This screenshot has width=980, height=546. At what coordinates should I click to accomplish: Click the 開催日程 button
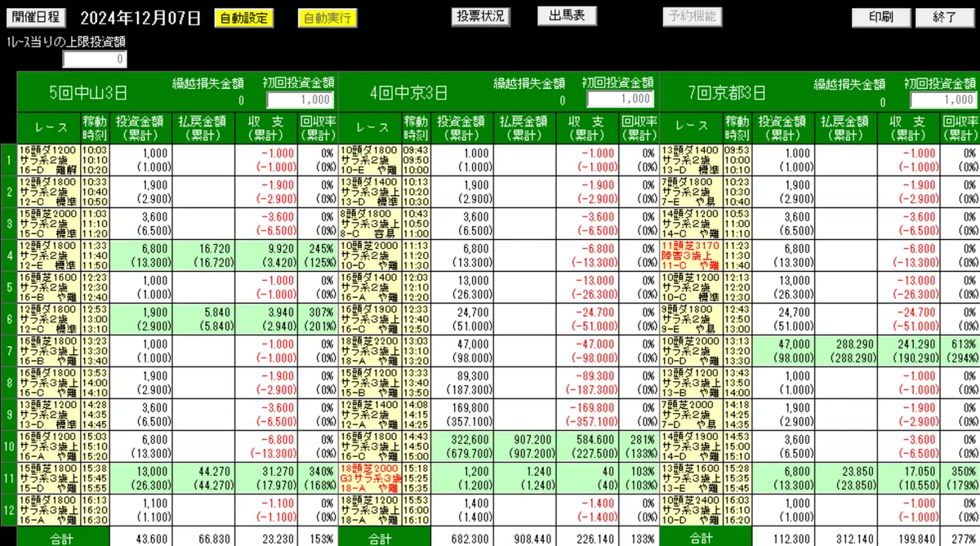[37, 16]
